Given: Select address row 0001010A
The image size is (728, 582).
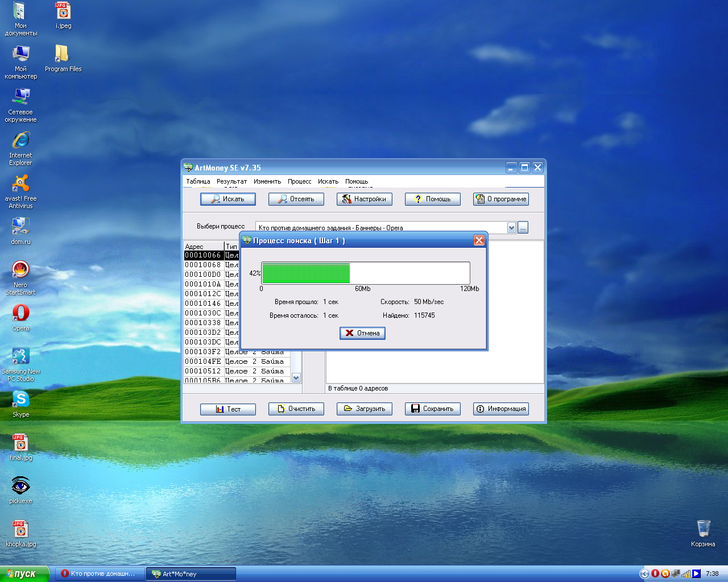Looking at the screenshot, I should point(212,284).
